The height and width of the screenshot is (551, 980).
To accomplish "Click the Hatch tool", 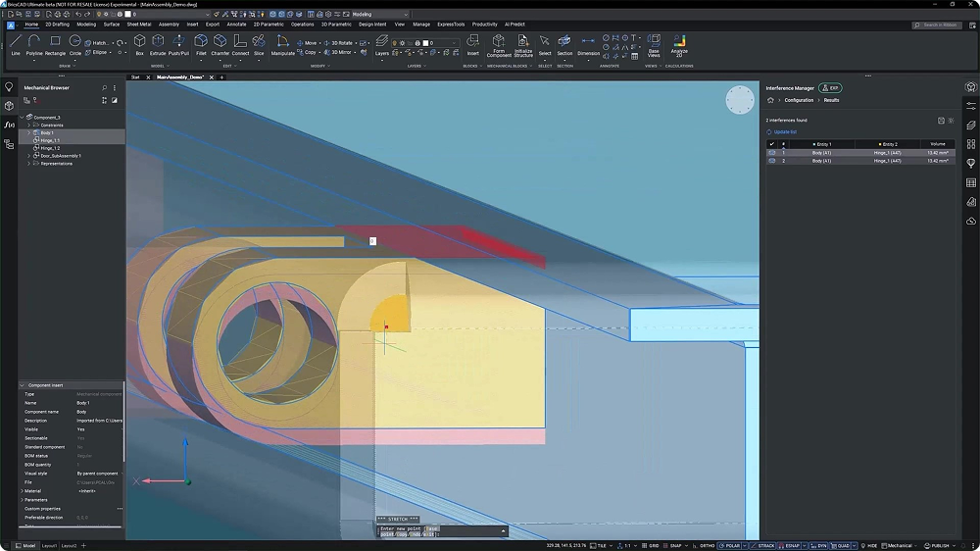I will [97, 43].
